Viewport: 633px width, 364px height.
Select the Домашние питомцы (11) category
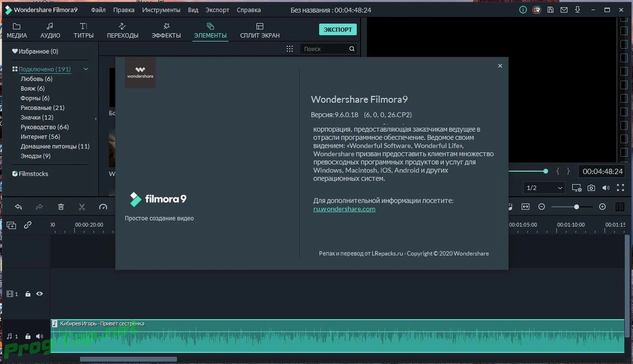click(x=55, y=146)
